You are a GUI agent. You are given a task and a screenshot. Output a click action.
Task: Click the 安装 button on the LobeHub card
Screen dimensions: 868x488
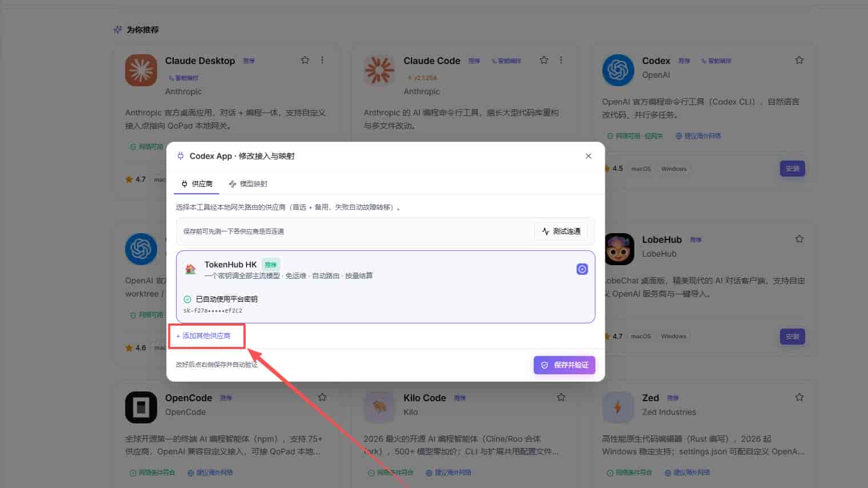[x=793, y=337]
